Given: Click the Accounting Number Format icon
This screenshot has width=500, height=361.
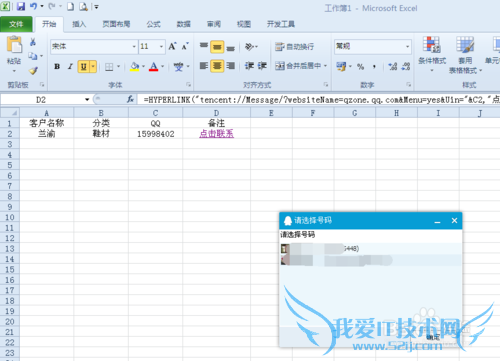Looking at the screenshot, I should (x=341, y=66).
